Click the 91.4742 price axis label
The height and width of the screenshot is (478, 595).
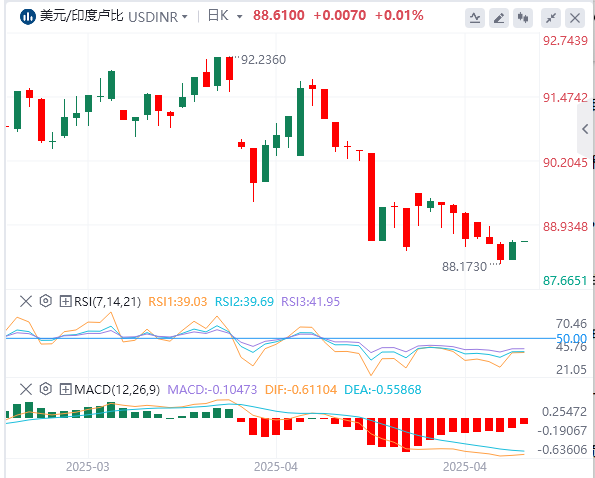(x=565, y=98)
